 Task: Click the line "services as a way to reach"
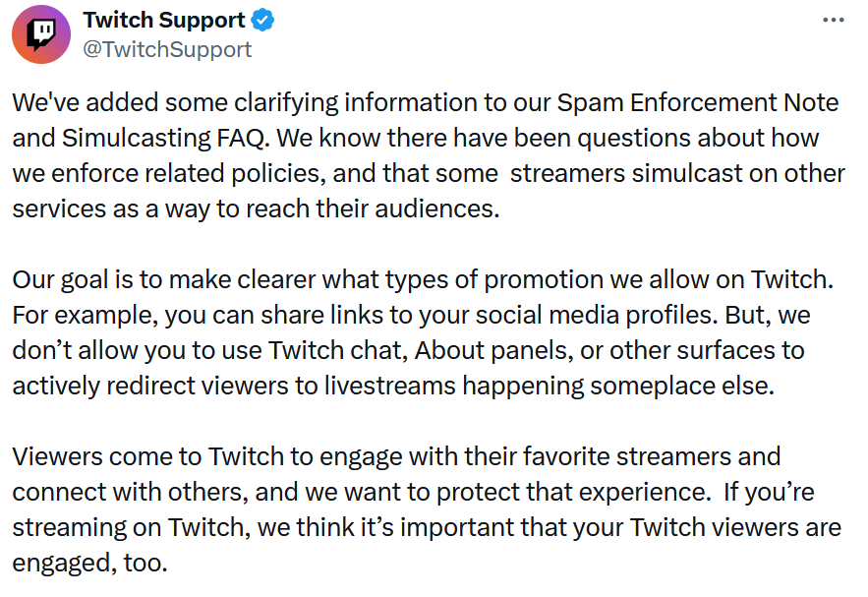pyautogui.click(x=162, y=209)
